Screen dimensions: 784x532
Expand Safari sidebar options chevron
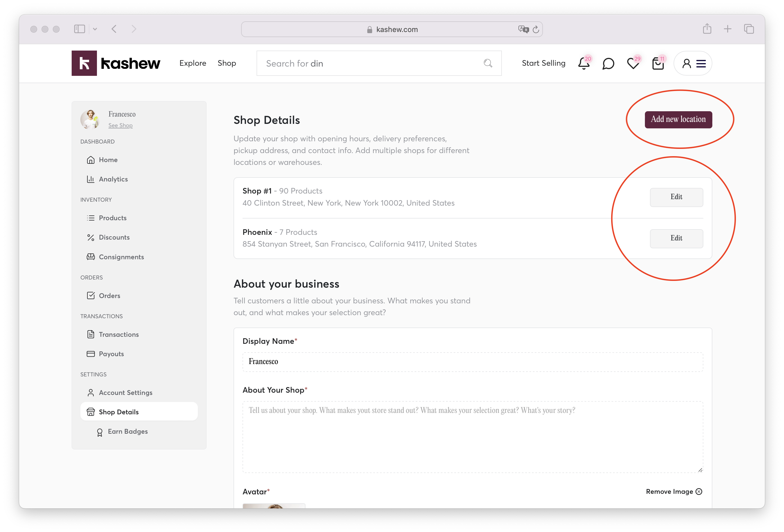(95, 29)
